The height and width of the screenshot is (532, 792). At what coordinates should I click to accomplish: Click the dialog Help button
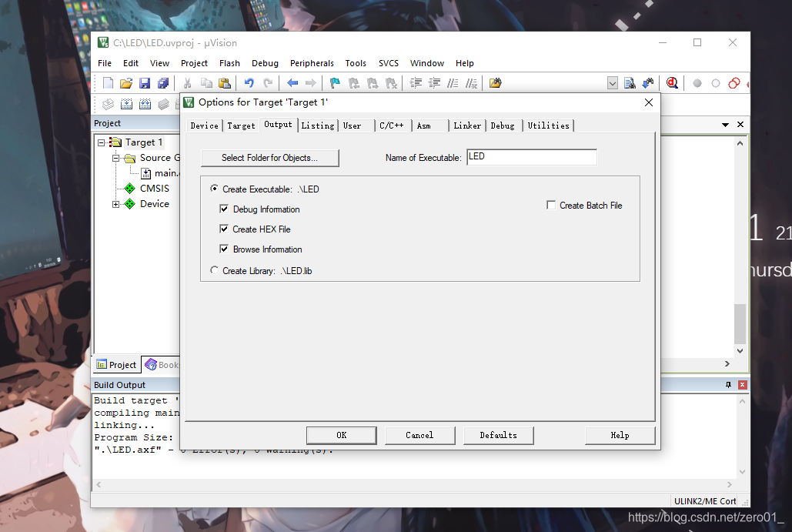620,435
